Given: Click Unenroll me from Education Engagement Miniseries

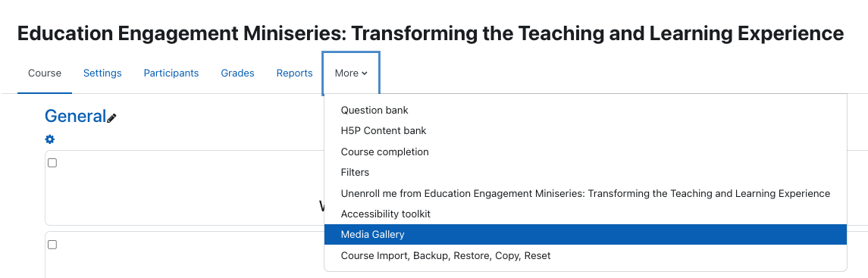Looking at the screenshot, I should pyautogui.click(x=586, y=193).
